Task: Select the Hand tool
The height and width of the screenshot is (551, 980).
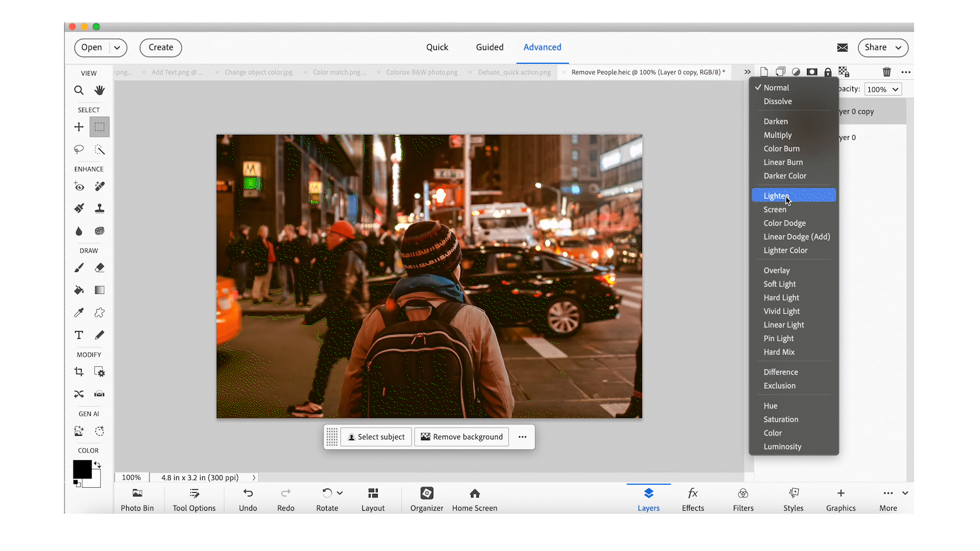Action: pyautogui.click(x=100, y=90)
